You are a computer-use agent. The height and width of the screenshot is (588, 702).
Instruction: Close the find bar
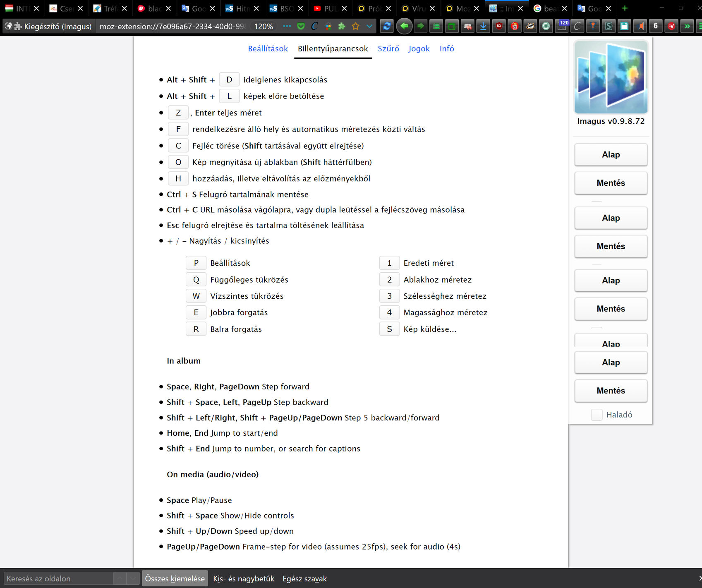tap(700, 578)
